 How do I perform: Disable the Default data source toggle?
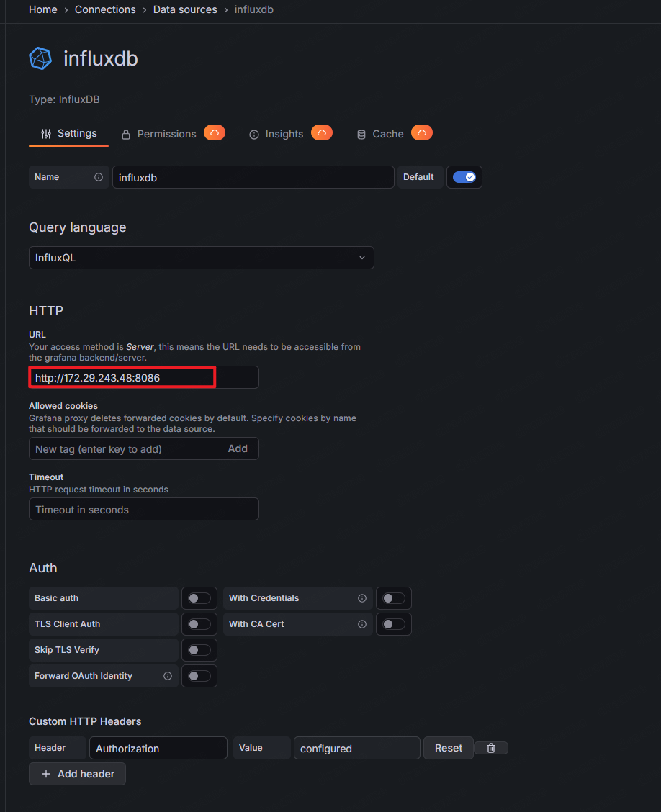click(x=464, y=177)
